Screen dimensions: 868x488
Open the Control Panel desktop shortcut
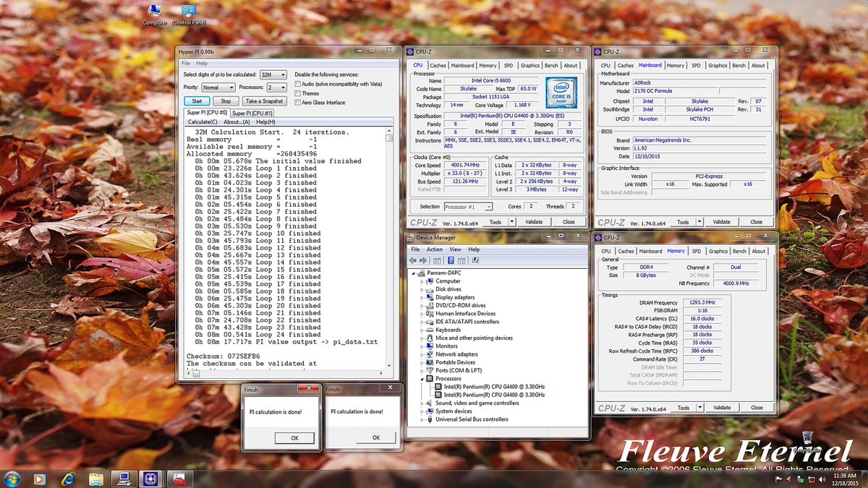point(189,14)
